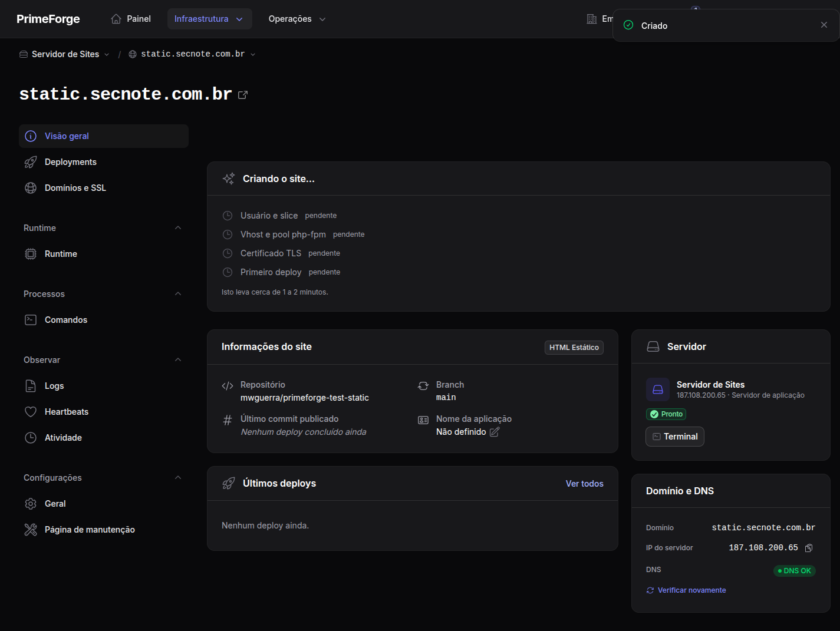Click the Domínios e SSL globe icon
Viewport: 840px width, 631px height.
tap(31, 188)
